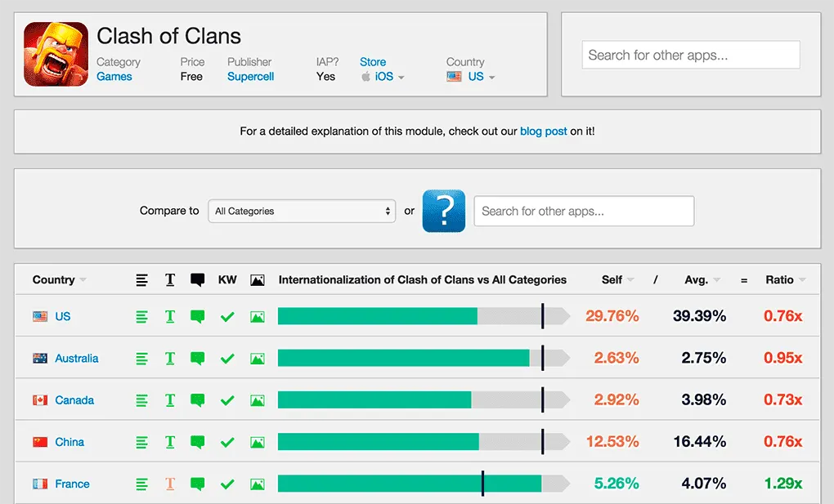Screen dimensions: 834x504
Task: Open the Australia country link
Action: click(77, 359)
